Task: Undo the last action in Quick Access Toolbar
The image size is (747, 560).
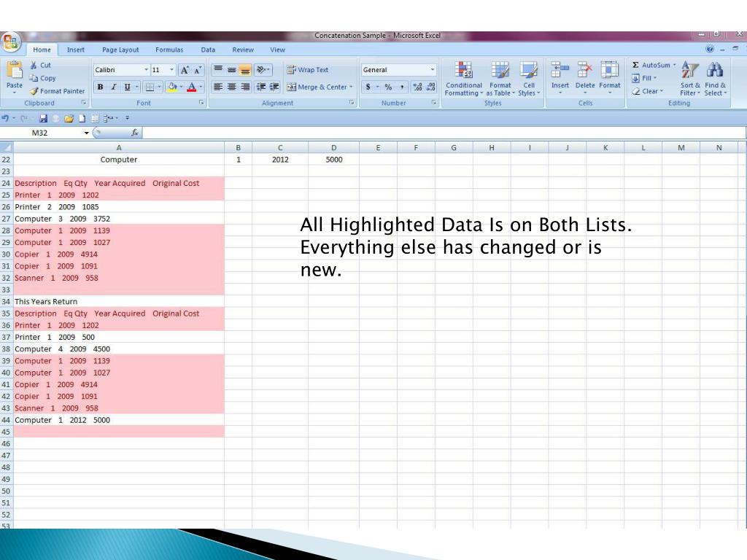Action: tap(5, 118)
